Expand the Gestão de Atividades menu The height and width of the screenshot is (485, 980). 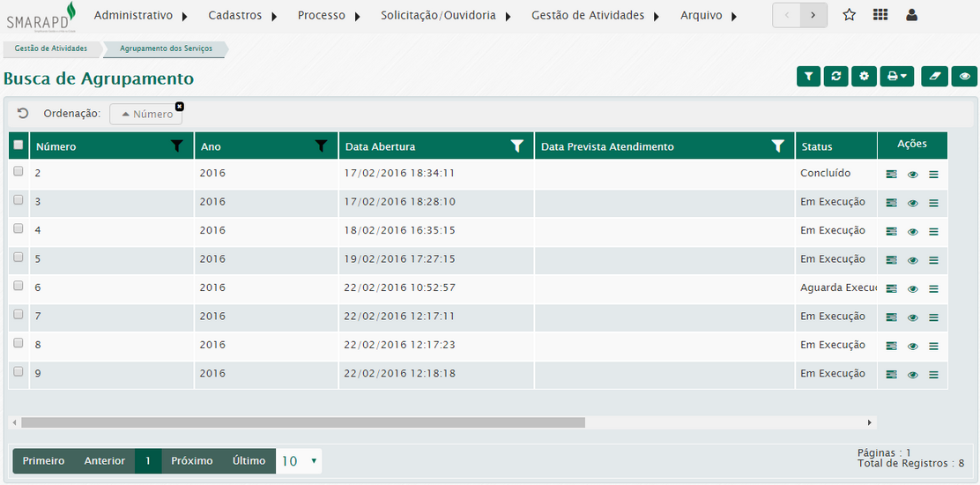(x=596, y=16)
